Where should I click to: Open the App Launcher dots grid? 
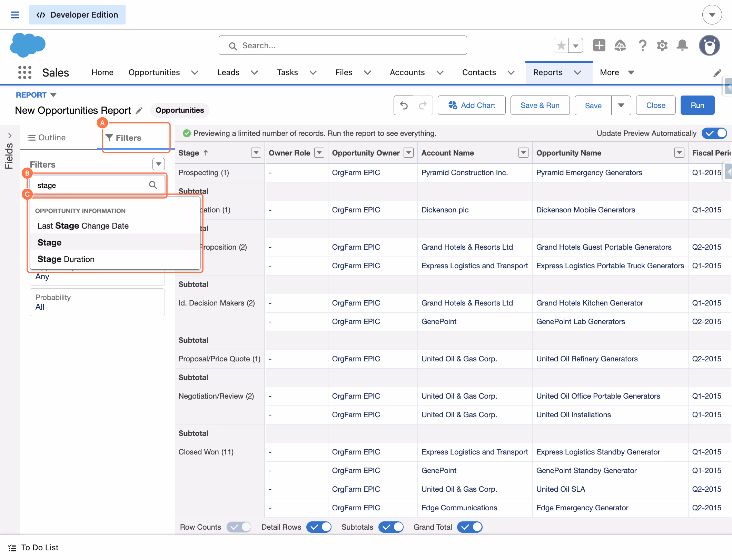click(25, 72)
